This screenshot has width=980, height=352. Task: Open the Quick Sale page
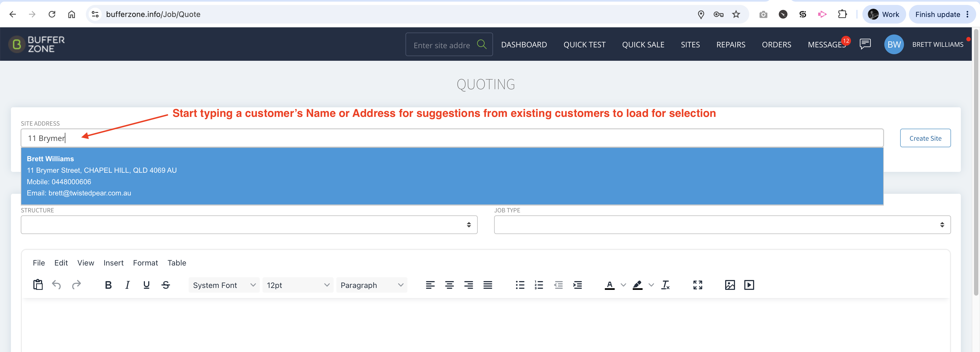[x=643, y=45]
